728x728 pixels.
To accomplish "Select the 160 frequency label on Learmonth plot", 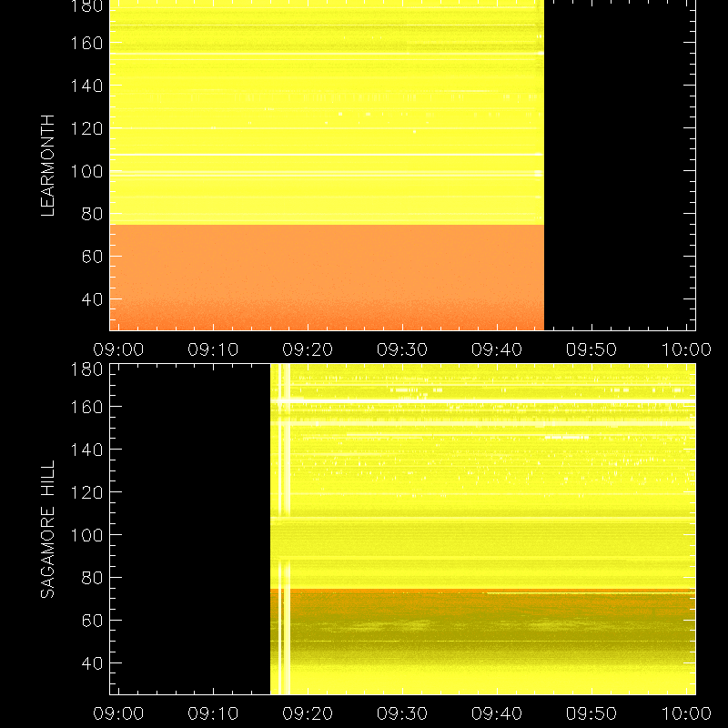I will [86, 43].
